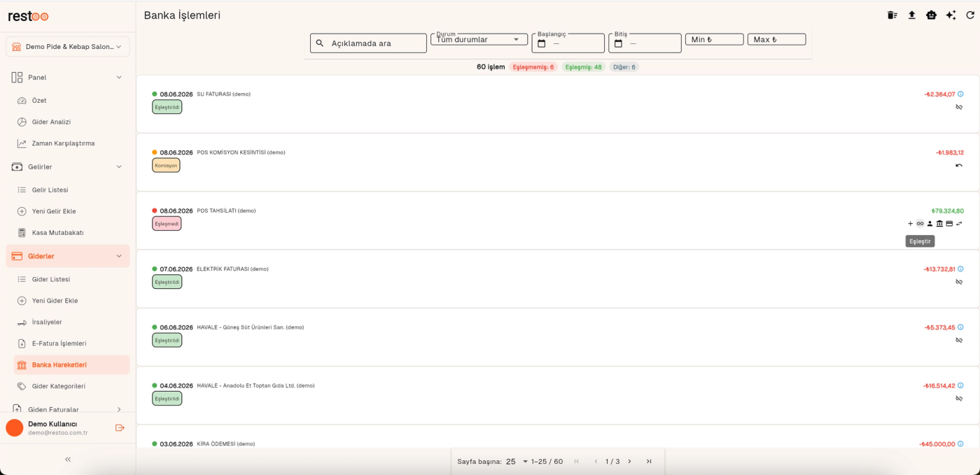Filter by Eşleşmiş: 48 chip
The height and width of the screenshot is (475, 980).
(583, 67)
